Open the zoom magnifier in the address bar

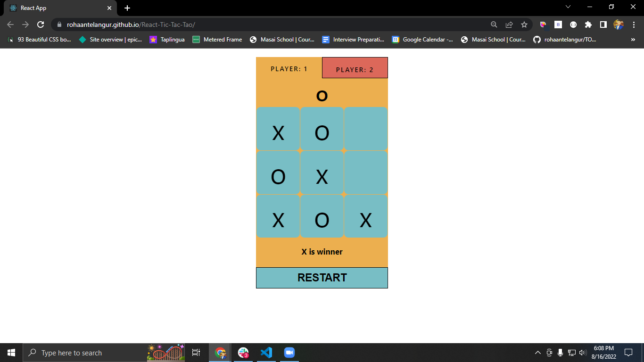click(493, 24)
